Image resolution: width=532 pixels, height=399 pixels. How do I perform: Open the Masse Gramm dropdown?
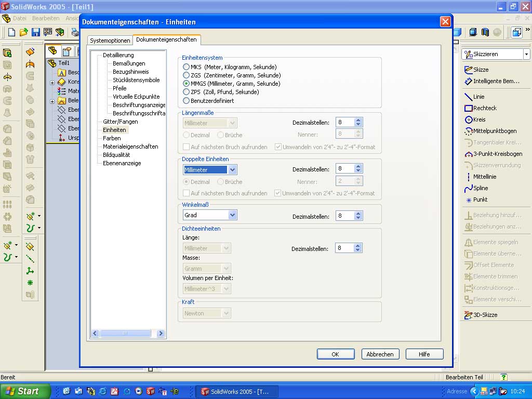(x=227, y=269)
